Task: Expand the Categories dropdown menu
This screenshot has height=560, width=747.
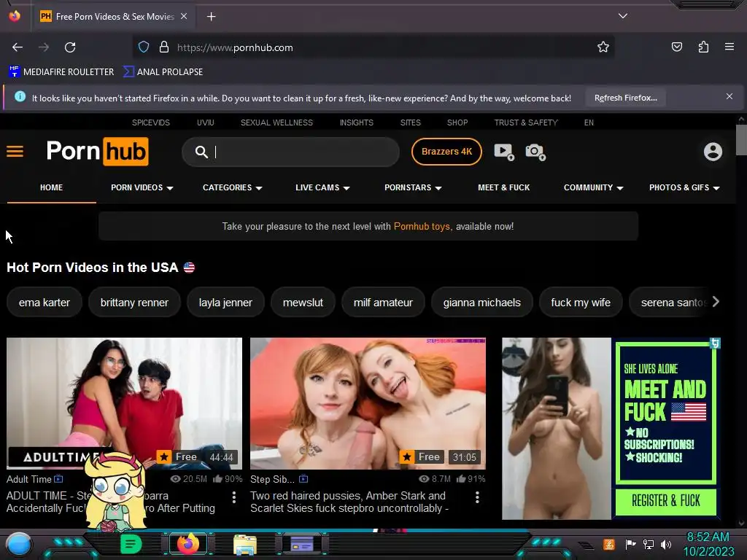Action: [x=233, y=187]
